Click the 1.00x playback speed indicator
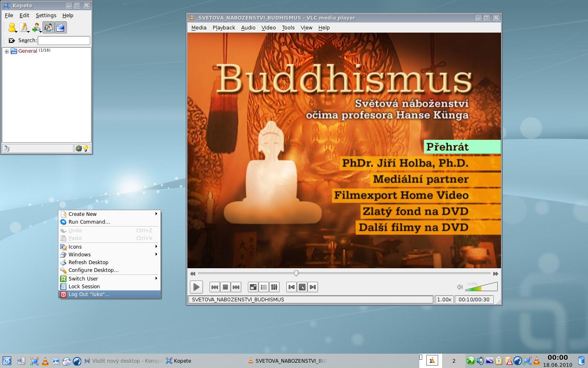The height and width of the screenshot is (368, 588). pyautogui.click(x=444, y=300)
